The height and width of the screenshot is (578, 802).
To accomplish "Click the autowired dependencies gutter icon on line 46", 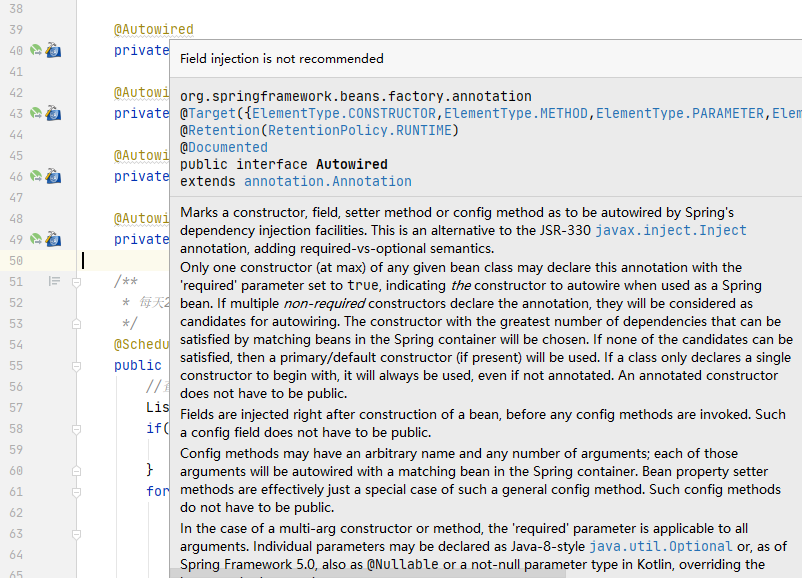I will click(x=53, y=176).
